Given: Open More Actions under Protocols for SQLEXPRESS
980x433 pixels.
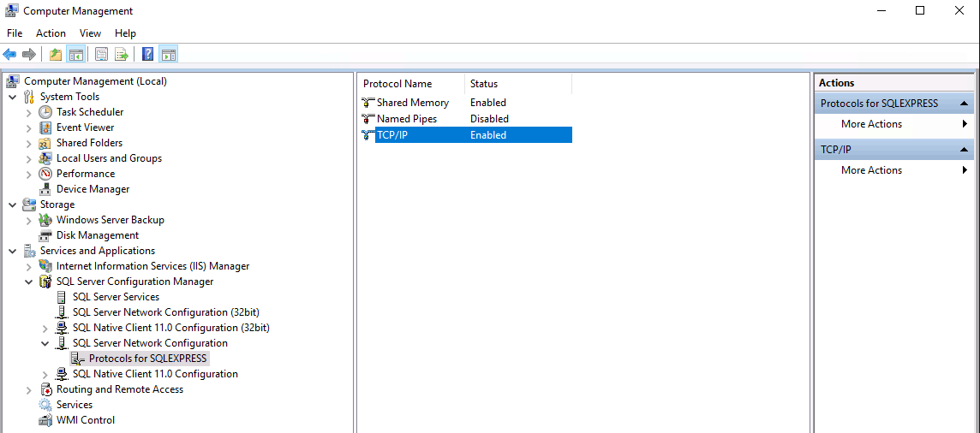Looking at the screenshot, I should point(895,123).
